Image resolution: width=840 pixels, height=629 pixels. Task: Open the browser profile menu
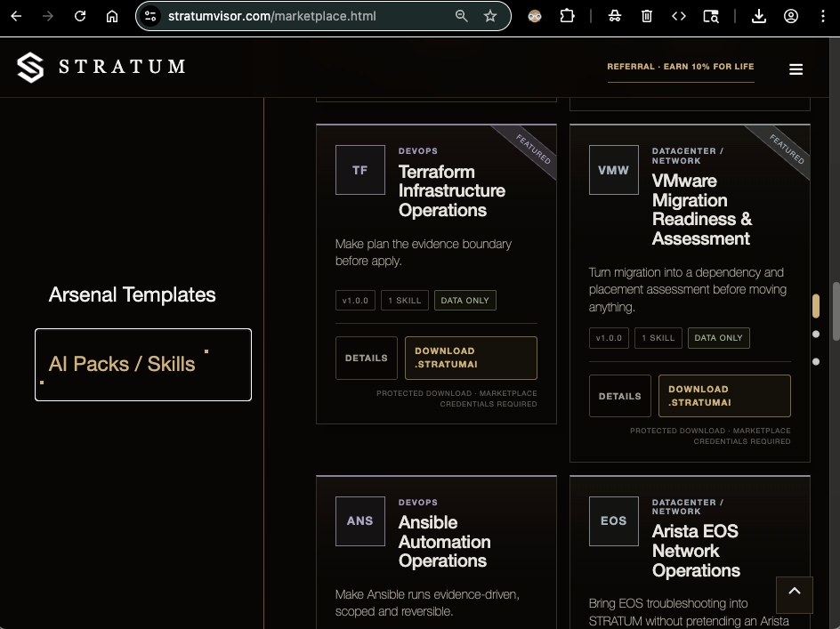[x=791, y=16]
